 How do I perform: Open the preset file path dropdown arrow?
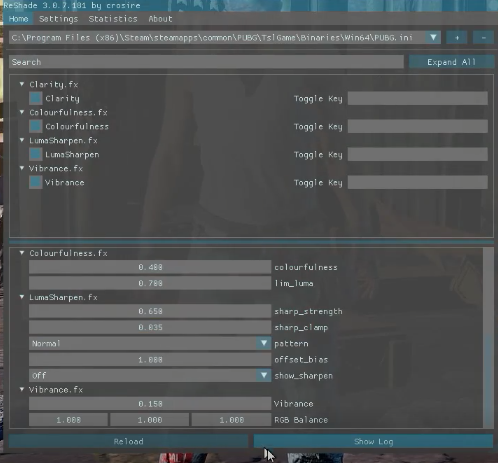[x=433, y=38]
